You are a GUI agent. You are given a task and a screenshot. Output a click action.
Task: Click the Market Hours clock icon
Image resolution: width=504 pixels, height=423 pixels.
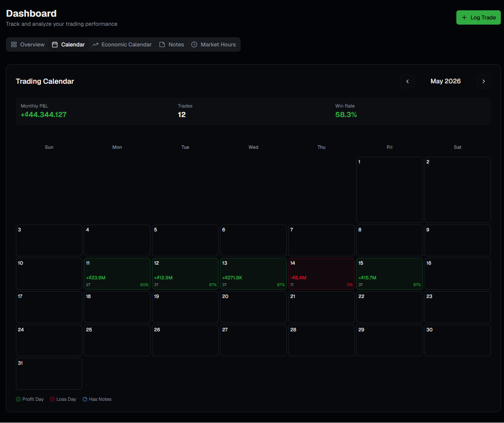[x=194, y=44]
